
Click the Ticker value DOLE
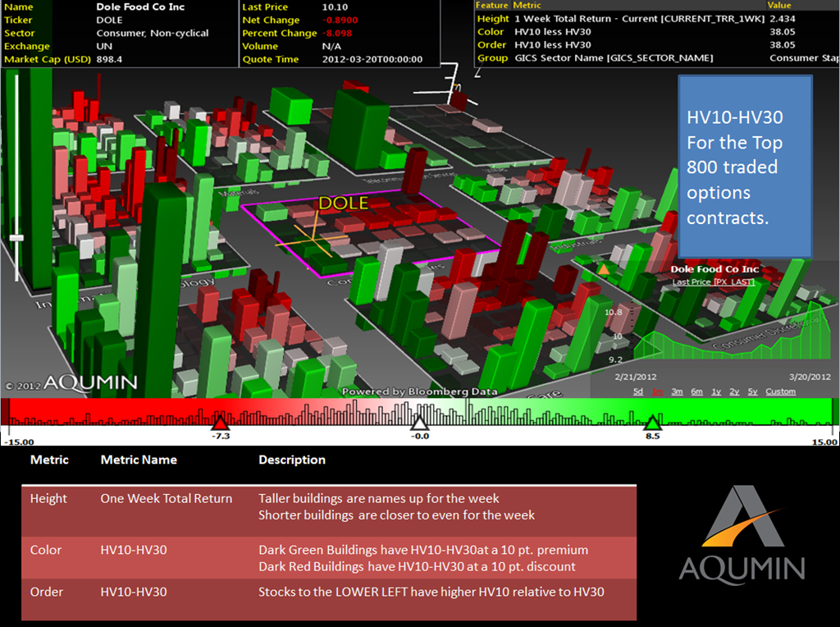pyautogui.click(x=109, y=21)
